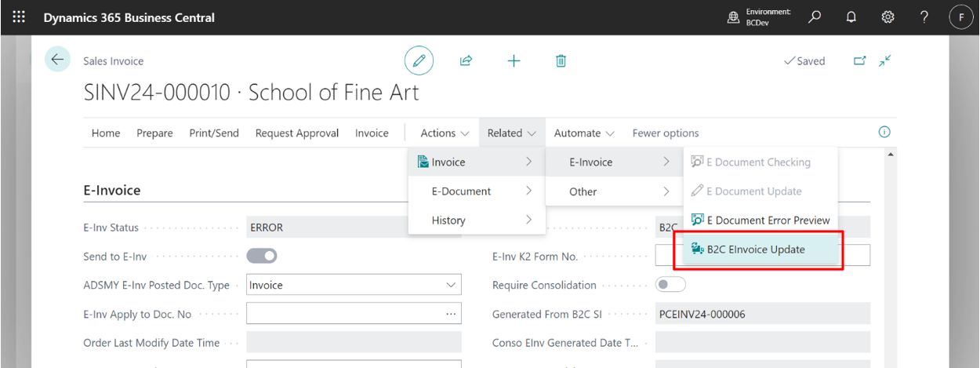Click the Saved status indicator
Viewport: 980px width, 368px height.
(x=804, y=60)
